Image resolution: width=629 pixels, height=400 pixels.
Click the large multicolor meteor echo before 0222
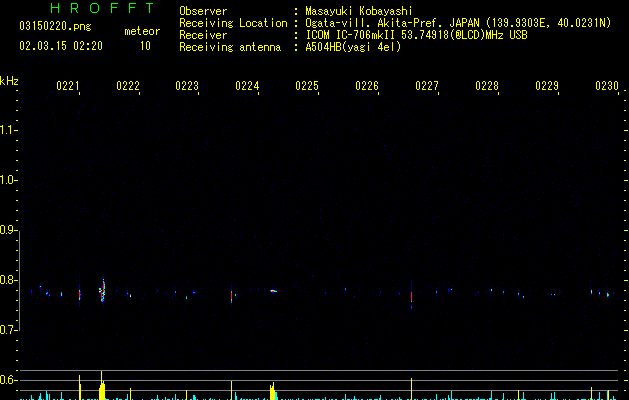click(103, 290)
